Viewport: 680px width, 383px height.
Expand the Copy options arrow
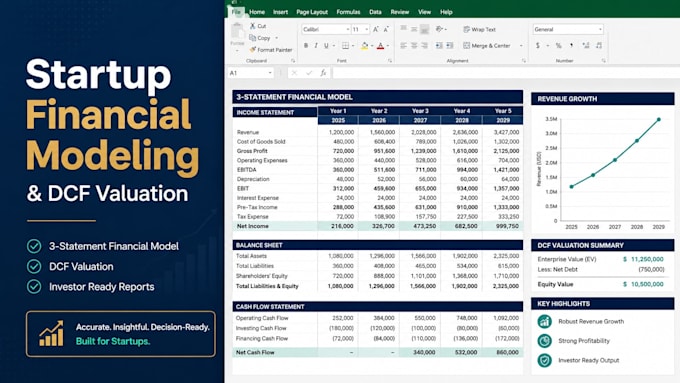[x=277, y=38]
